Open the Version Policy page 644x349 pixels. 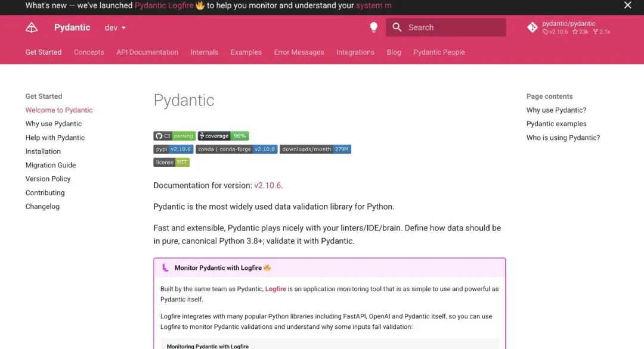click(x=48, y=179)
